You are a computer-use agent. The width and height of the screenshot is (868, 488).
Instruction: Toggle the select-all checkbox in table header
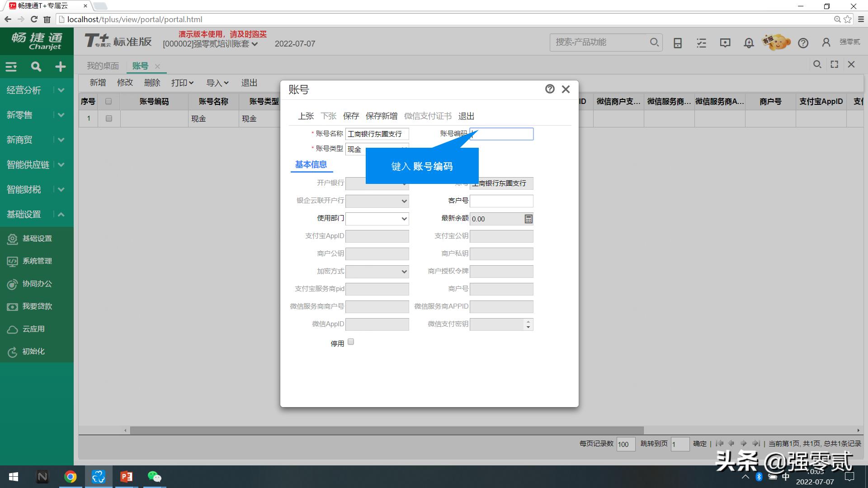(108, 101)
